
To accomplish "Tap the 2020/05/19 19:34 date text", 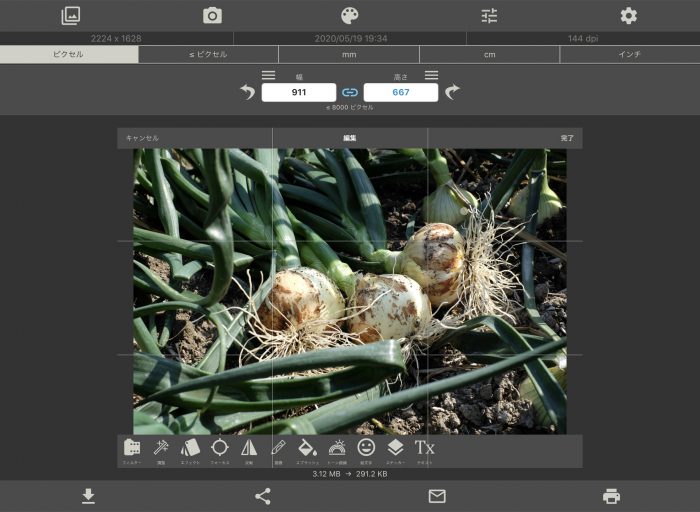I will pyautogui.click(x=351, y=38).
